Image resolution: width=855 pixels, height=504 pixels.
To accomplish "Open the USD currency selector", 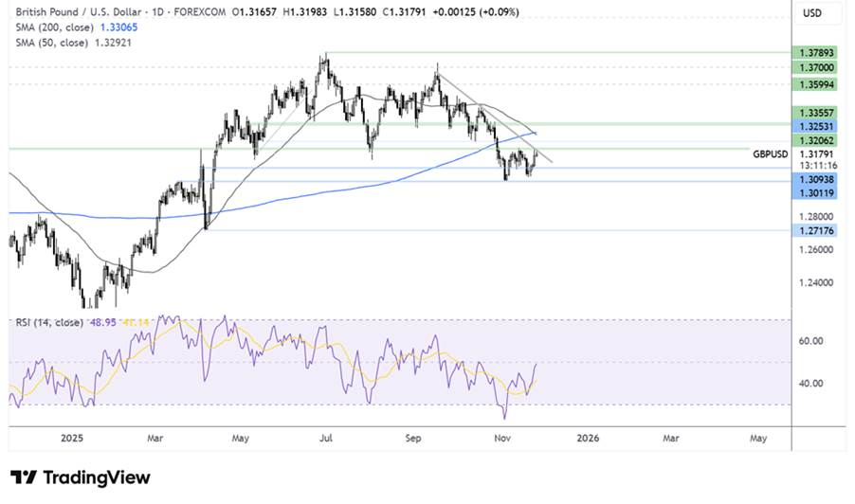I will pyautogui.click(x=812, y=13).
